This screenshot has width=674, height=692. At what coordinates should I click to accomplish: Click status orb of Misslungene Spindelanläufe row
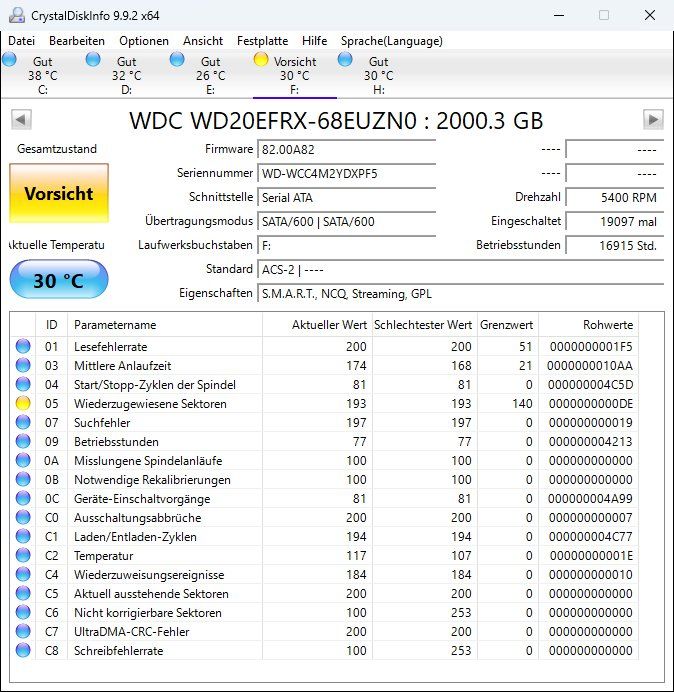click(23, 460)
